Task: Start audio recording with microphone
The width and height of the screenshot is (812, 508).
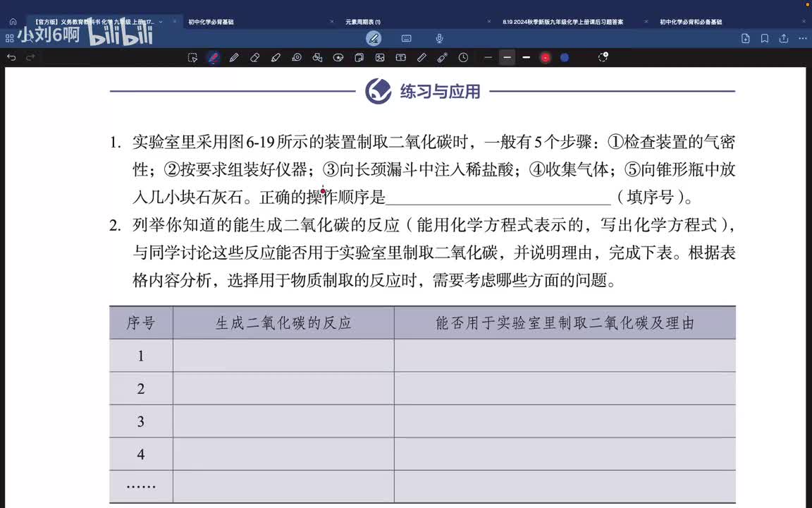Action: pos(439,38)
